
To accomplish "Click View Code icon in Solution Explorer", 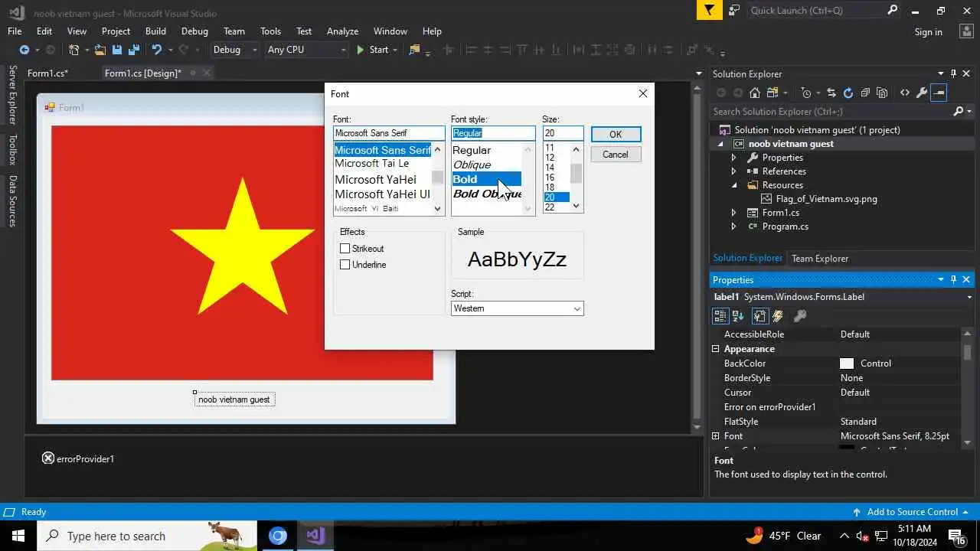I will coord(905,93).
